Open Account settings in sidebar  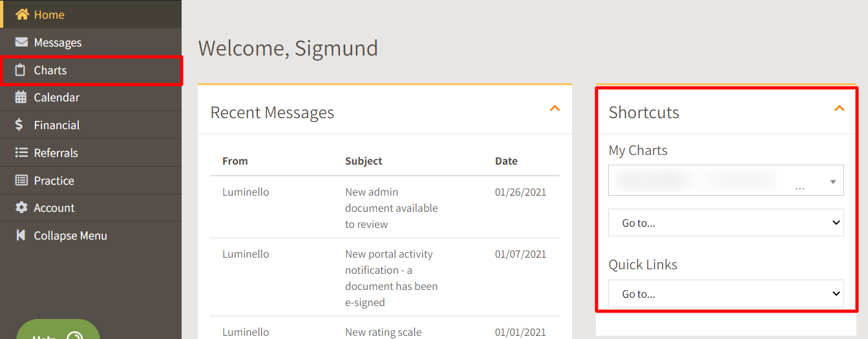(x=90, y=208)
